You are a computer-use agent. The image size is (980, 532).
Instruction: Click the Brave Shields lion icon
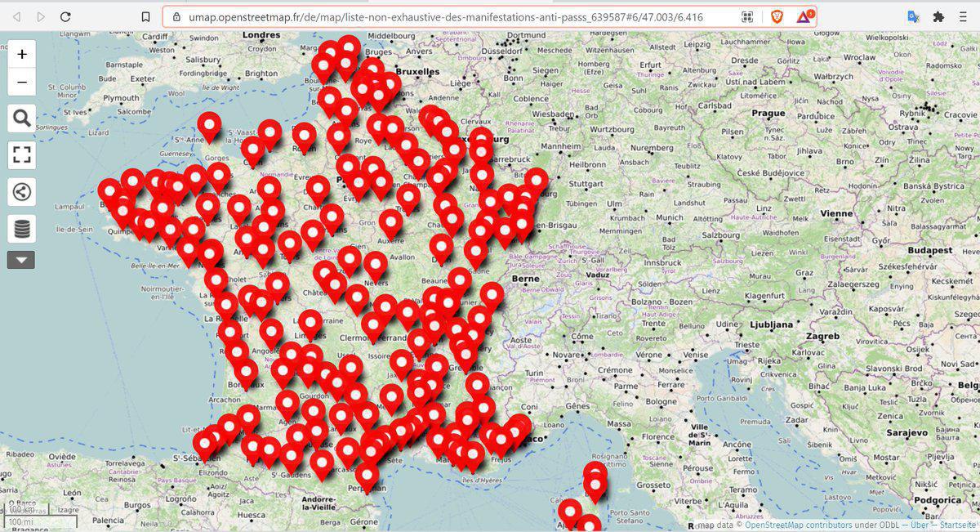[x=775, y=16]
